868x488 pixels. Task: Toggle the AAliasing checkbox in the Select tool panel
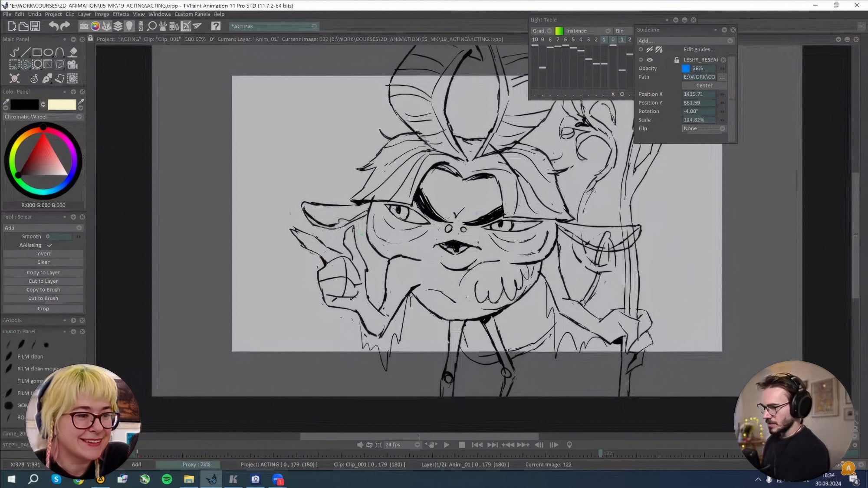49,245
